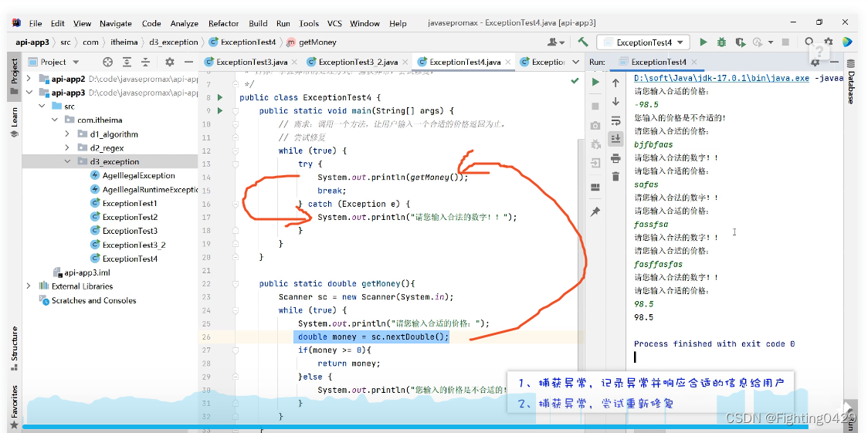Click the Build Project hammer icon
868x433 pixels.
pyautogui.click(x=582, y=42)
